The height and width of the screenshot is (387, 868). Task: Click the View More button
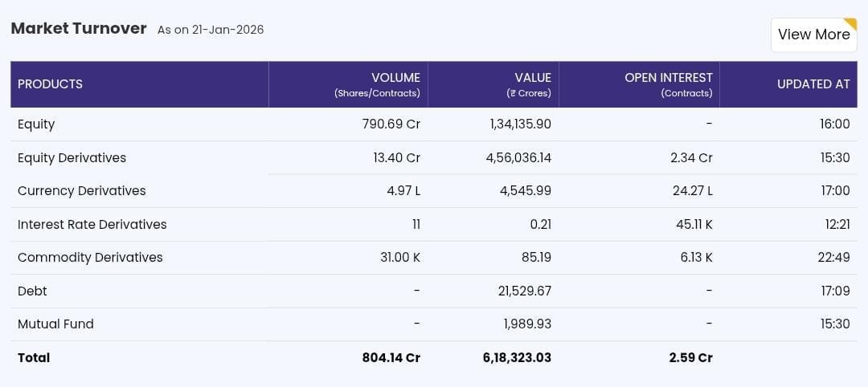click(813, 35)
